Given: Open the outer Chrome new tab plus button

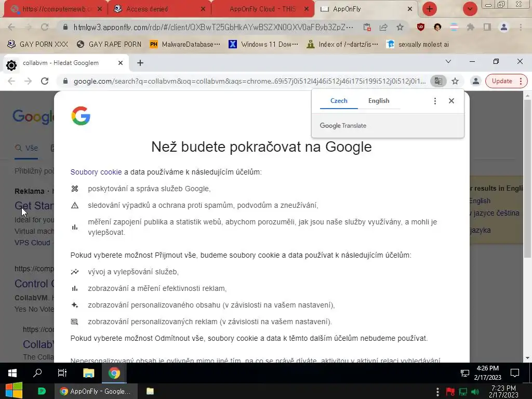Looking at the screenshot, I should pyautogui.click(x=429, y=9).
